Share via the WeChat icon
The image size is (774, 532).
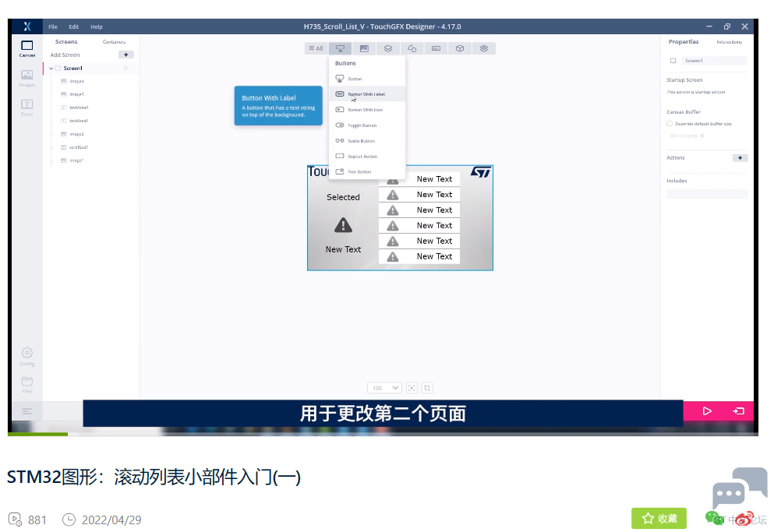(714, 518)
